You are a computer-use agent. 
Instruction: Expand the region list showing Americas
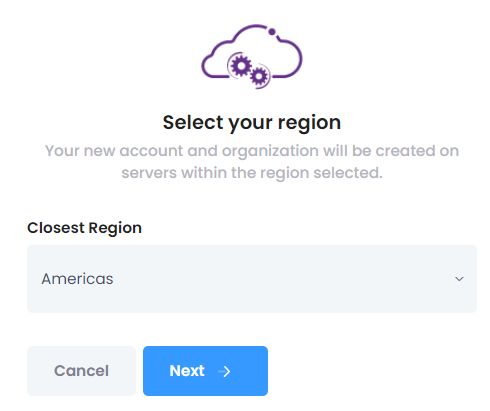[x=252, y=279]
